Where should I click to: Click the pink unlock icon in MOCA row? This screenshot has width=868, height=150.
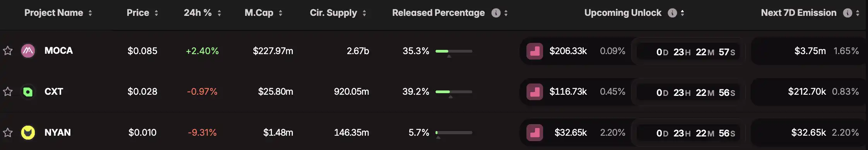point(535,51)
